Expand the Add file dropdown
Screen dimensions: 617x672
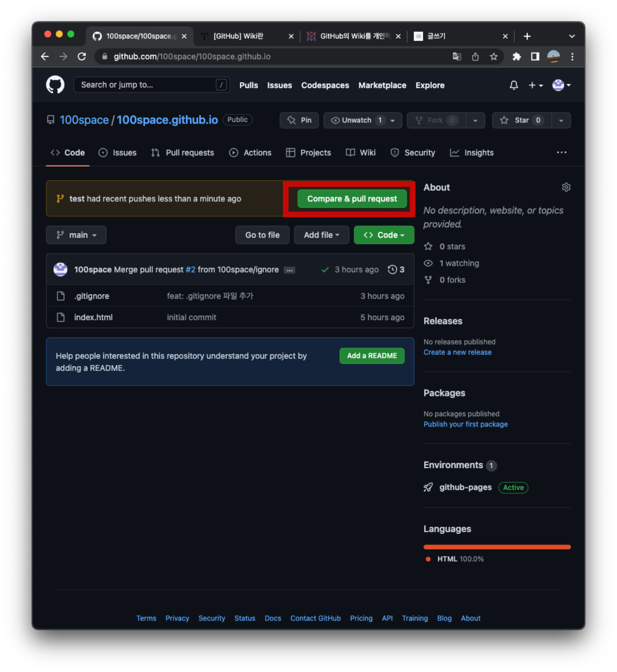[x=321, y=235]
